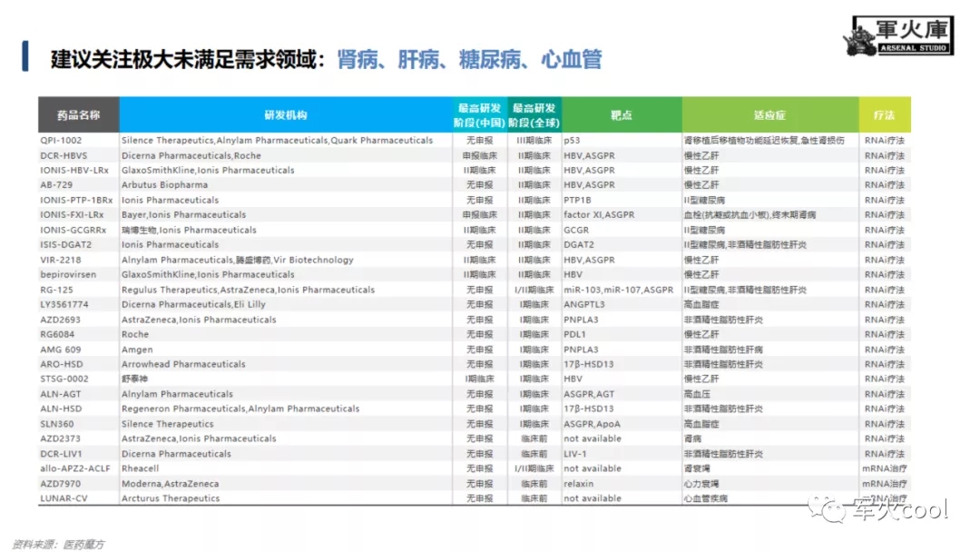Select drug name ISIS-DGAT2
The height and width of the screenshot is (552, 980).
65,244
